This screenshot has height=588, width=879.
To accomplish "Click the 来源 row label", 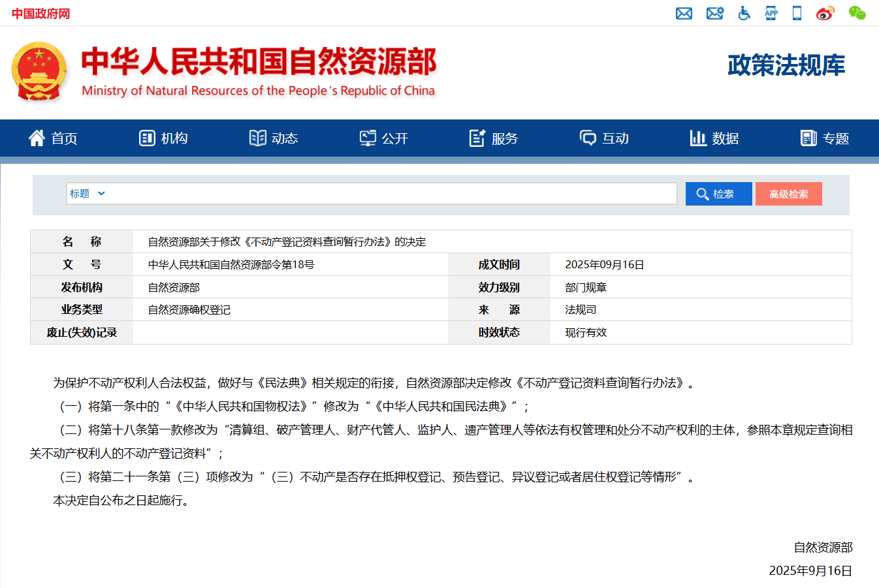I will (x=499, y=310).
